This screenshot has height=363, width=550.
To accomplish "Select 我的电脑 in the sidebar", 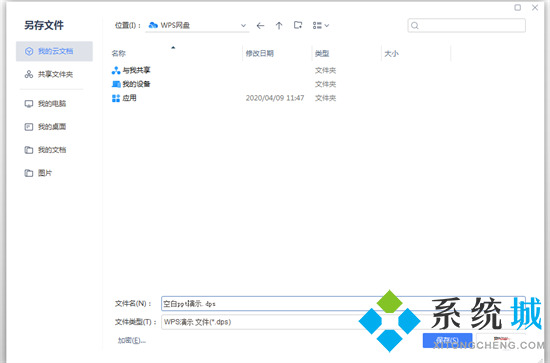I will click(54, 103).
